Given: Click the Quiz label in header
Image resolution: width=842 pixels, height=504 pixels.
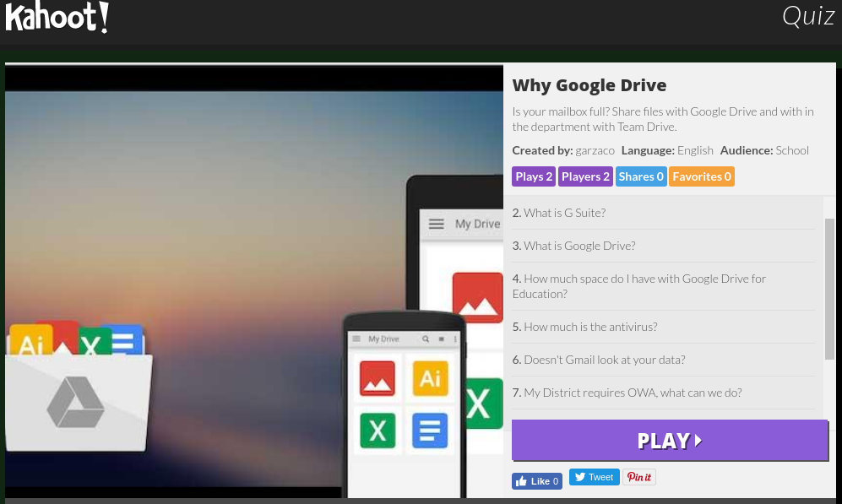Looking at the screenshot, I should coord(808,16).
